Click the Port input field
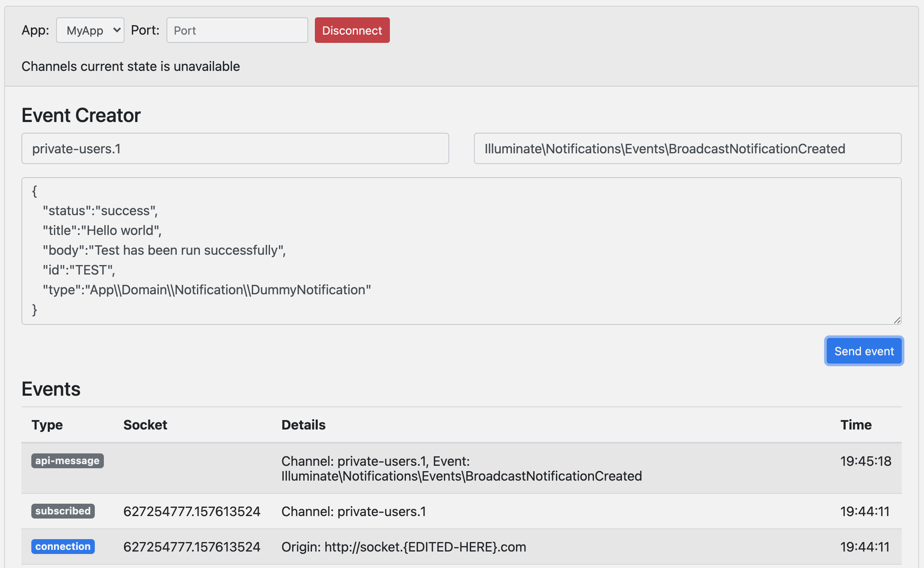This screenshot has height=568, width=924. click(x=237, y=30)
